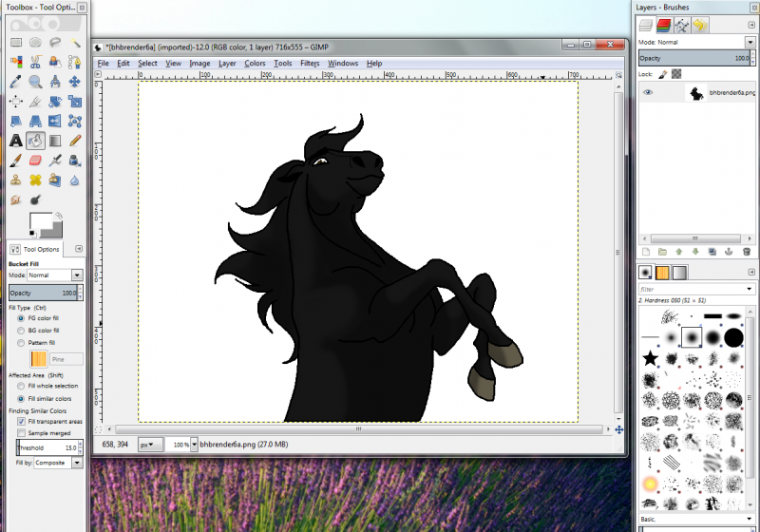Pick the Zoom magnifier tool
Image resolution: width=760 pixels, height=532 pixels.
(x=35, y=82)
